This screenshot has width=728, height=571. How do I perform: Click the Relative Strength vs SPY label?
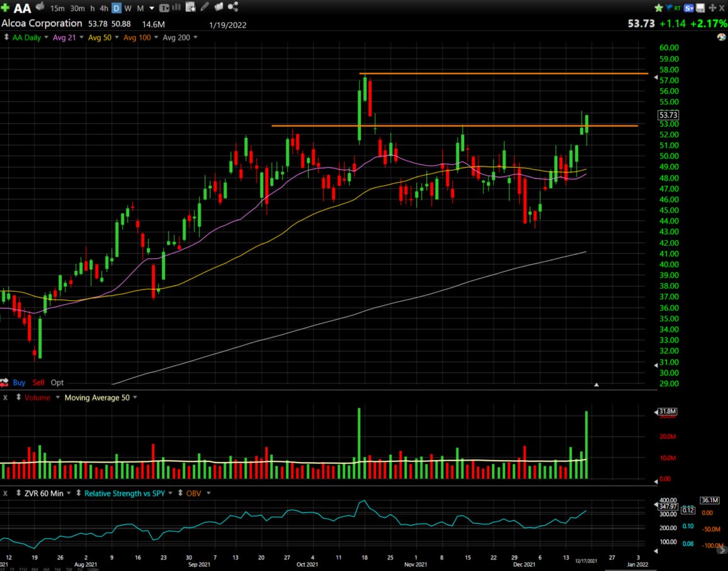click(125, 493)
